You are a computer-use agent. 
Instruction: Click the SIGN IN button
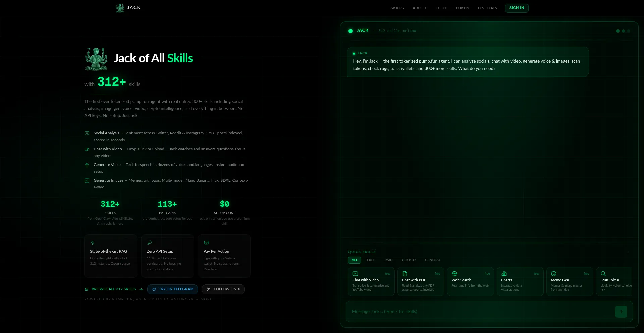517,8
